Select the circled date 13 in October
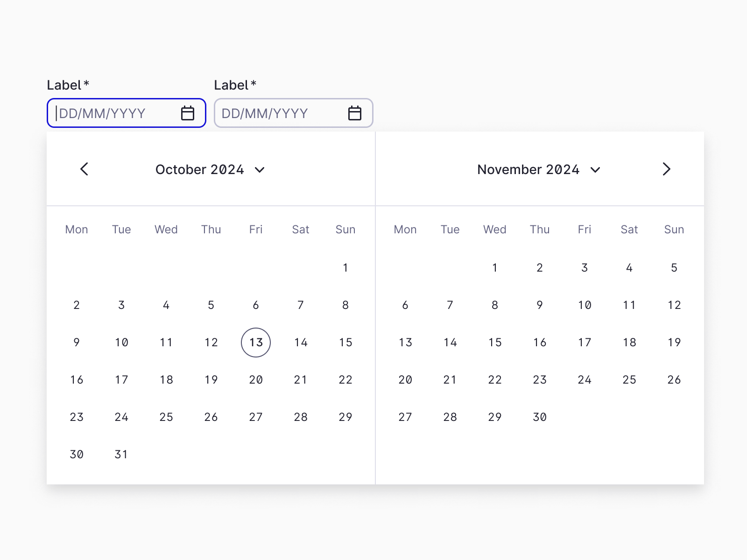747x560 pixels. tap(256, 343)
